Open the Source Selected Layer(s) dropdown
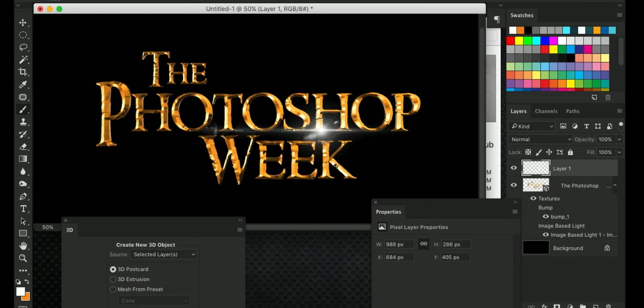 163,254
